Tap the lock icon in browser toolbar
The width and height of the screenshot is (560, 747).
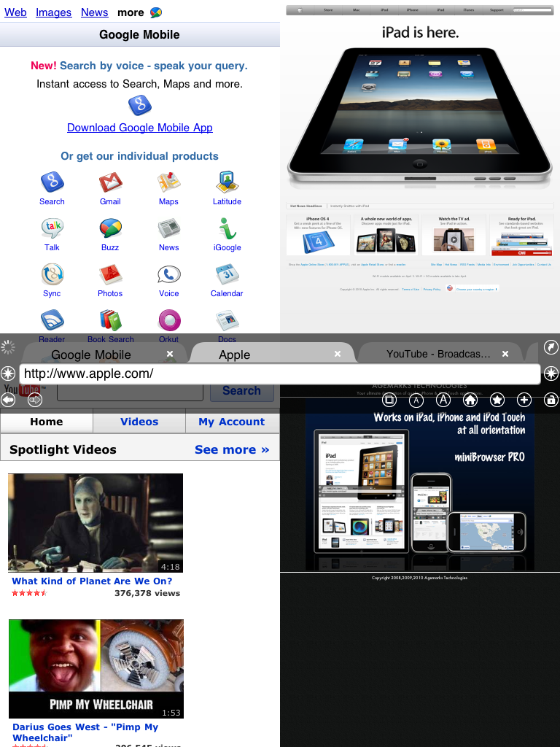pos(551,400)
